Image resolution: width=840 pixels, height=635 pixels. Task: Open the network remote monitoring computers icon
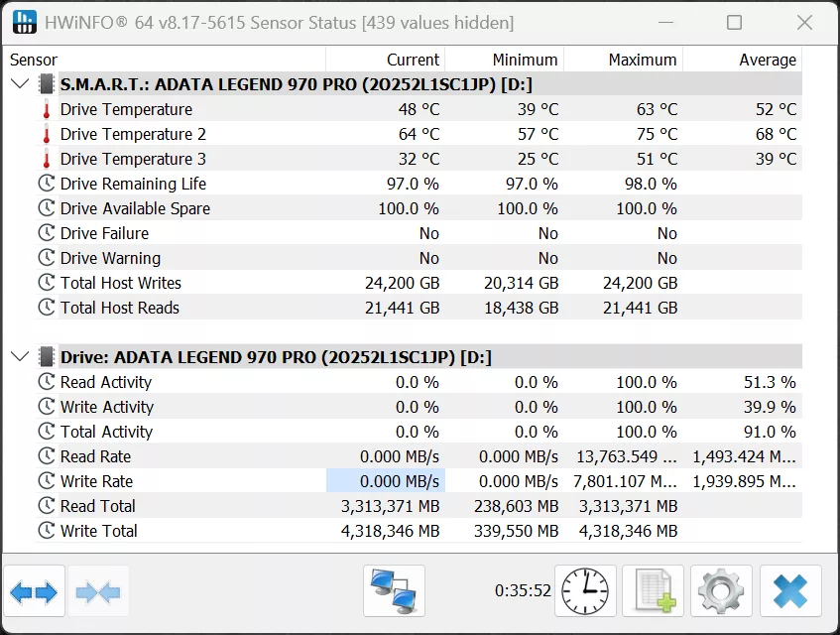click(394, 591)
